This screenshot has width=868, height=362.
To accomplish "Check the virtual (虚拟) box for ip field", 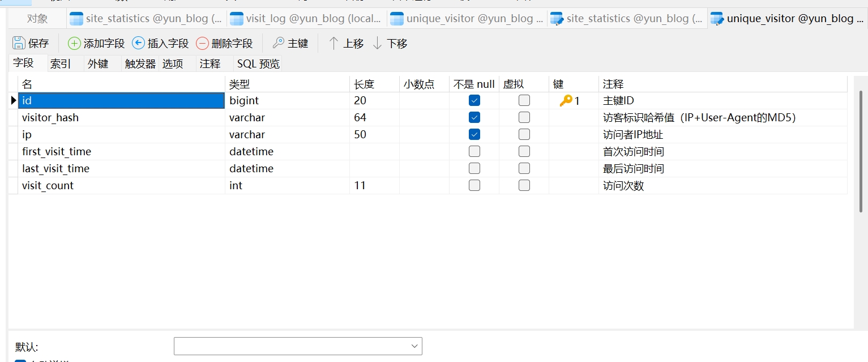I will [x=524, y=135].
